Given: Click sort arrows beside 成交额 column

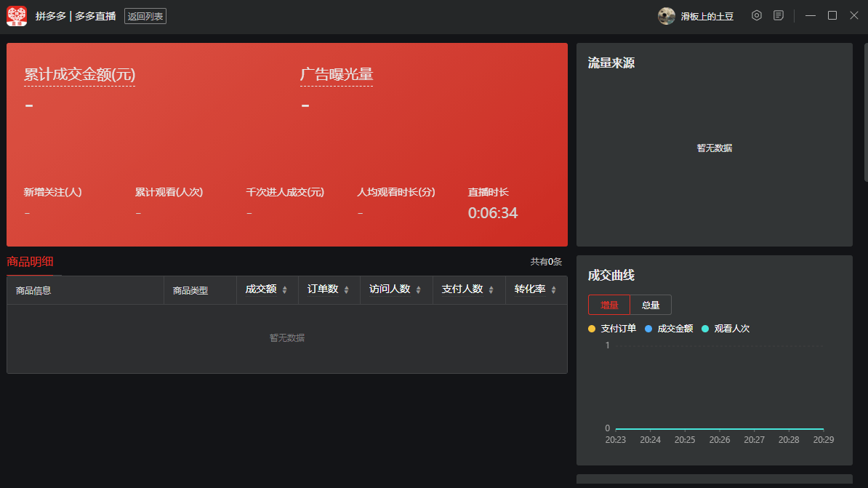Looking at the screenshot, I should click(x=284, y=289).
